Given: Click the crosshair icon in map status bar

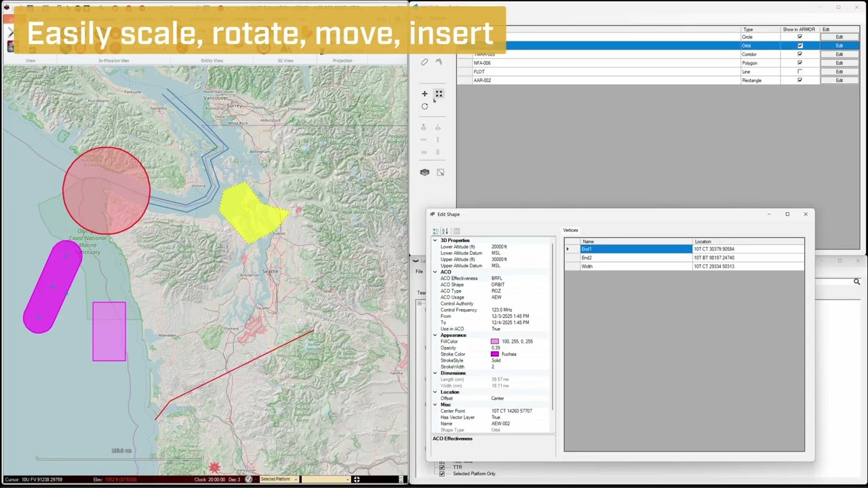Looking at the screenshot, I should tap(356, 479).
